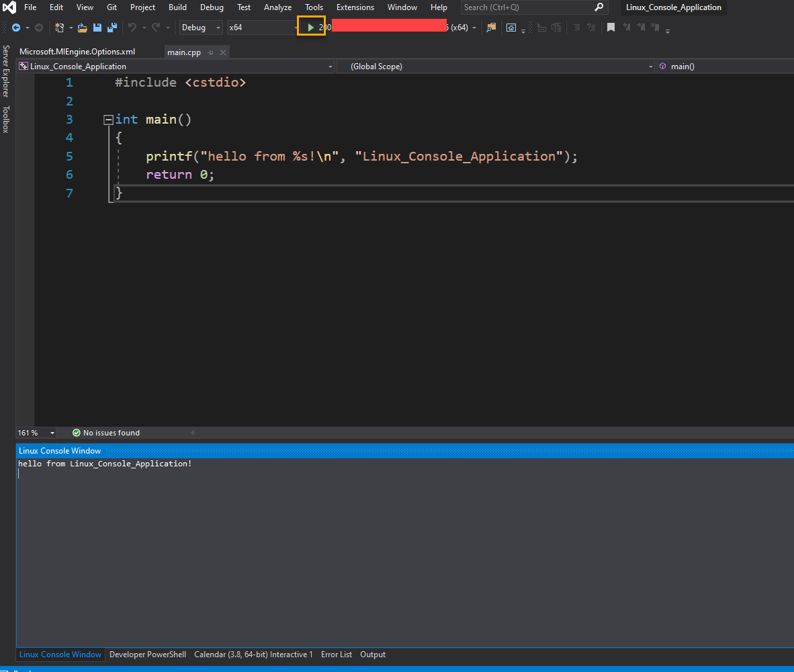Screen dimensions: 794x672
Task: Click the search magnifier icon
Action: [599, 7]
